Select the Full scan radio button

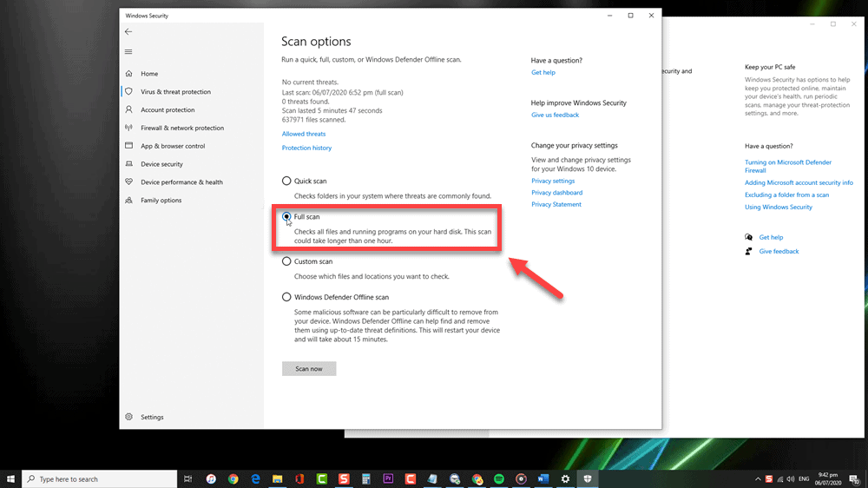point(286,216)
